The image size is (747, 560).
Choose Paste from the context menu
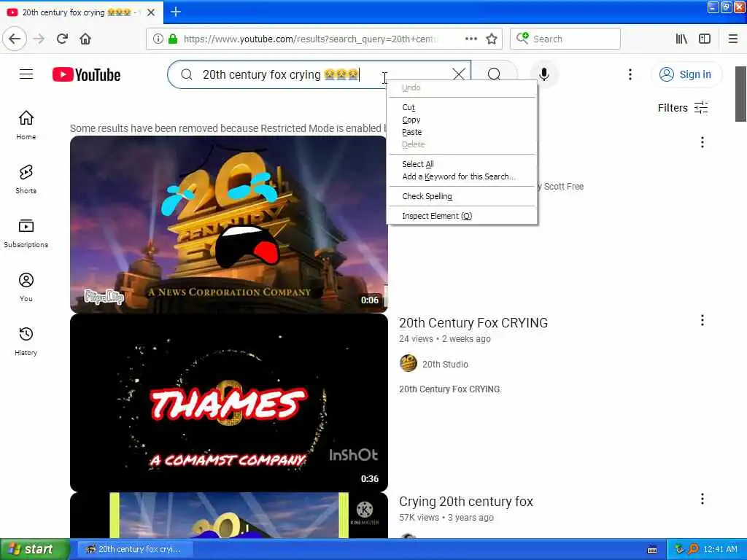pyautogui.click(x=462, y=132)
